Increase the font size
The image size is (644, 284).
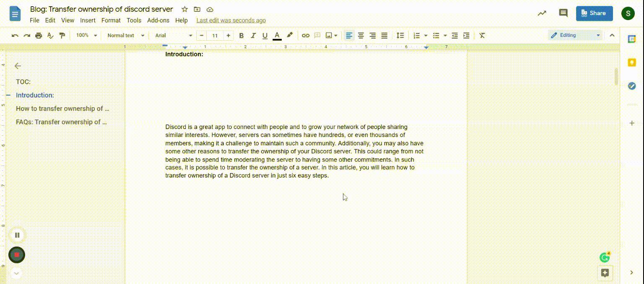pyautogui.click(x=228, y=36)
